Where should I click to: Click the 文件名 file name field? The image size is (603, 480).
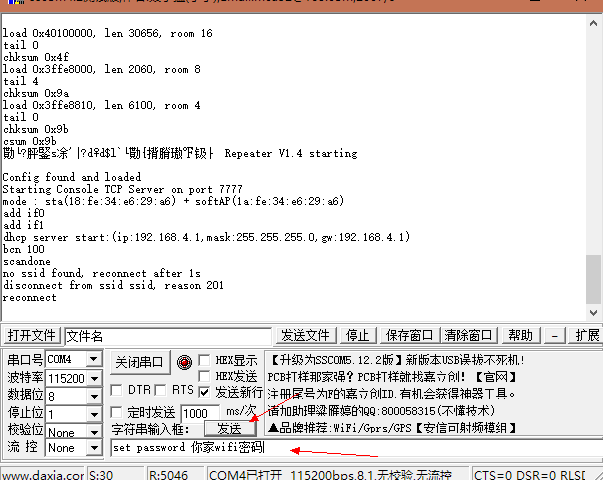click(x=168, y=337)
